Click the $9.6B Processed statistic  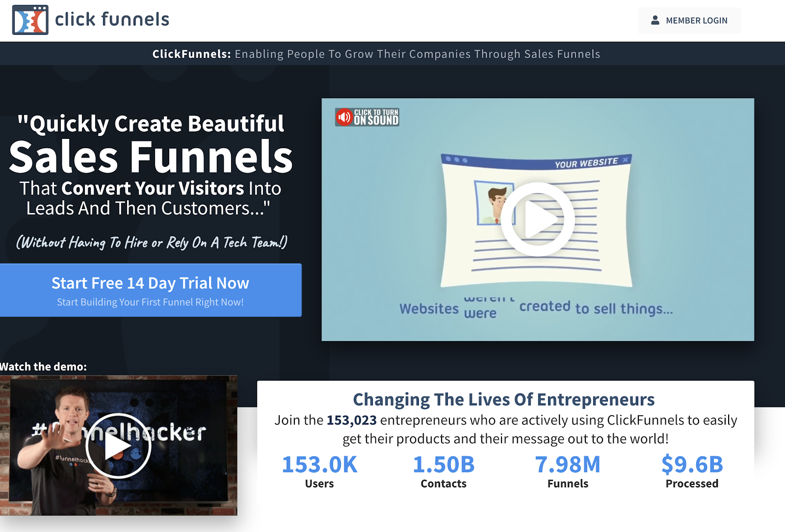pyautogui.click(x=692, y=471)
